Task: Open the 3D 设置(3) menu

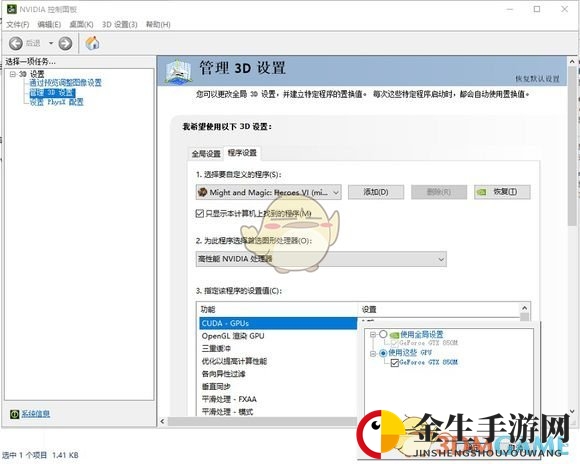Action: pyautogui.click(x=119, y=24)
